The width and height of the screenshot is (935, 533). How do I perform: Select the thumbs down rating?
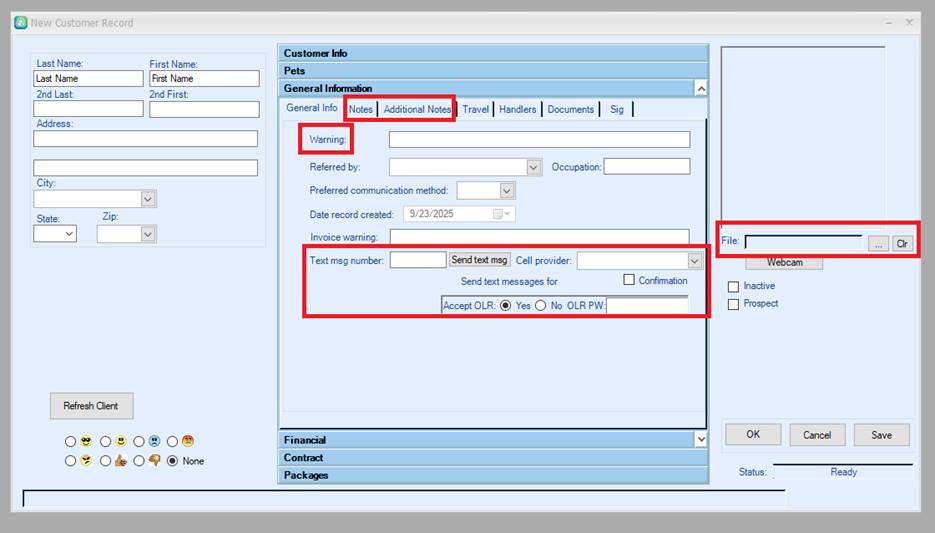click(x=139, y=461)
